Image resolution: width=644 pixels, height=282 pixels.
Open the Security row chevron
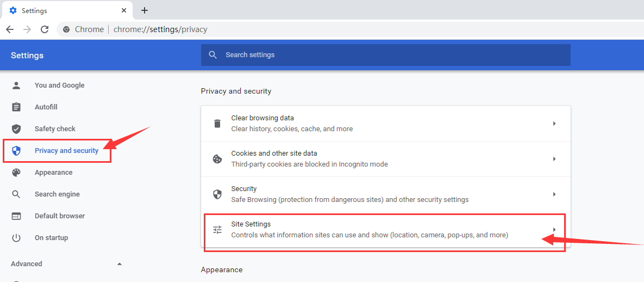[x=554, y=194]
